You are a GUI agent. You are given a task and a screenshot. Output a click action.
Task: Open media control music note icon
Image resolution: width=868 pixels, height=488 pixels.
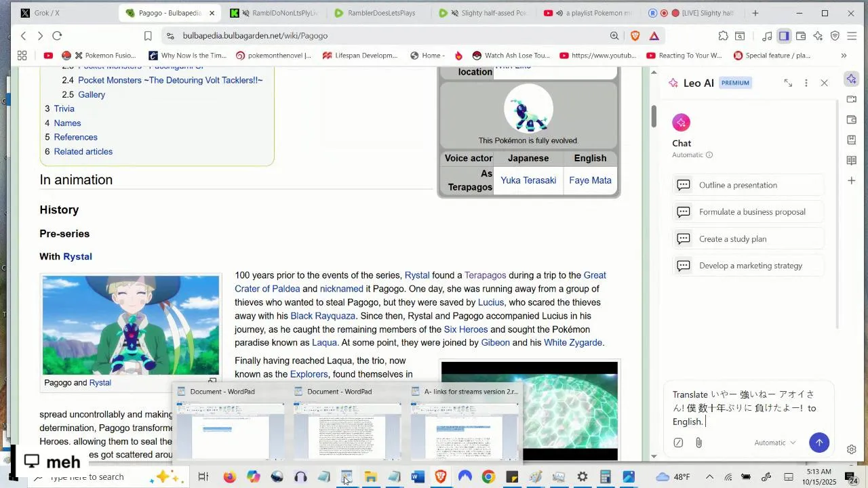pyautogui.click(x=767, y=36)
